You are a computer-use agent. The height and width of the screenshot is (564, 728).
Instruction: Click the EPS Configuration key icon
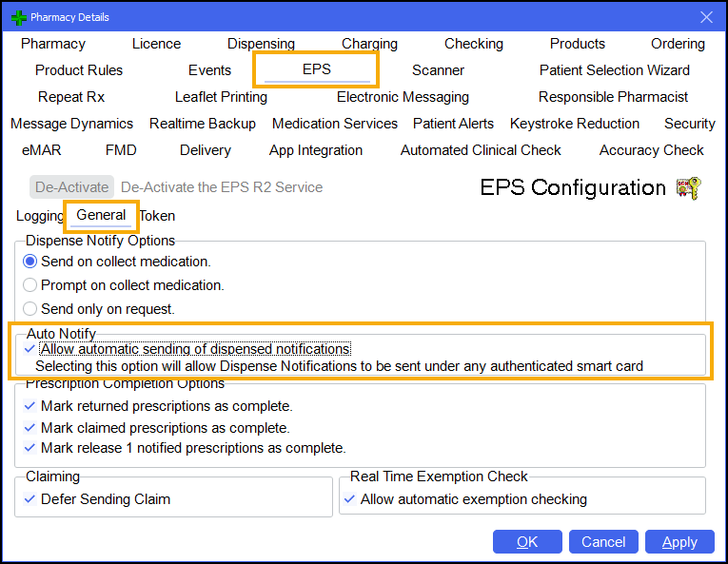click(x=688, y=187)
